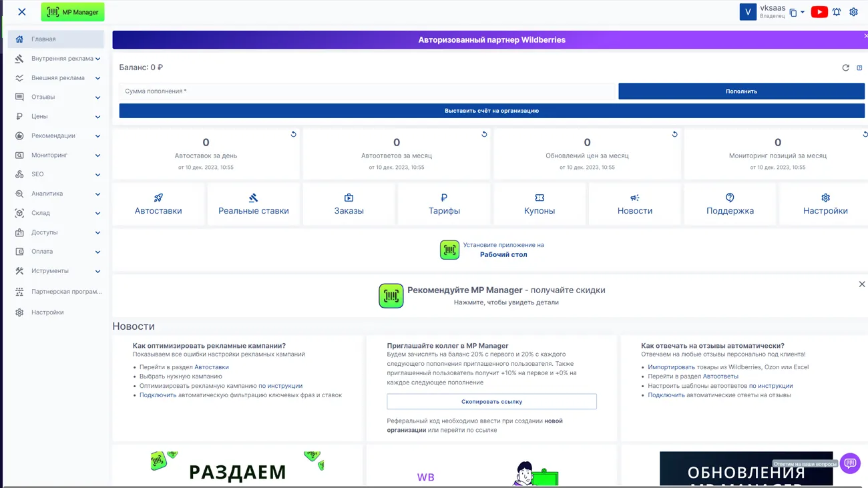This screenshot has width=868, height=488.
Task: Open the chat support bubble icon
Action: tap(850, 463)
